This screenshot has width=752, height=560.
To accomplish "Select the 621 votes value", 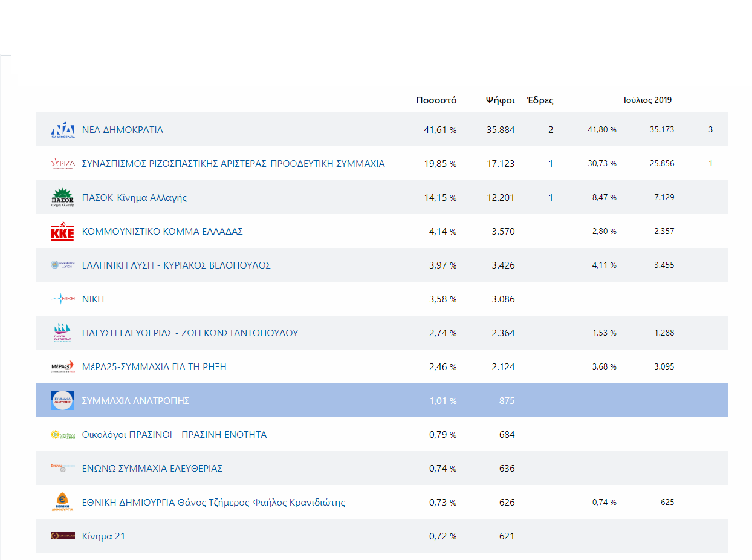I will (507, 536).
